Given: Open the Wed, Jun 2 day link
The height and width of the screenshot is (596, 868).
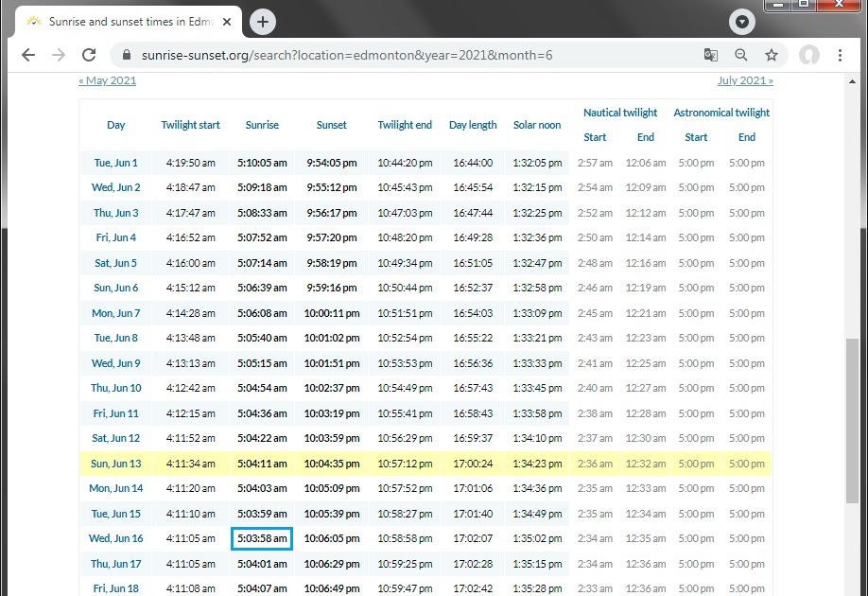Looking at the screenshot, I should tap(115, 187).
